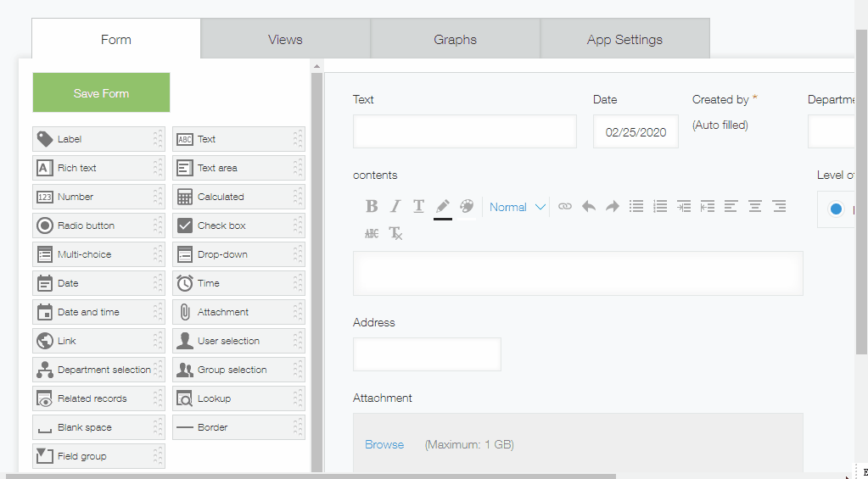
Task: Insert a bulleted list
Action: click(x=636, y=207)
